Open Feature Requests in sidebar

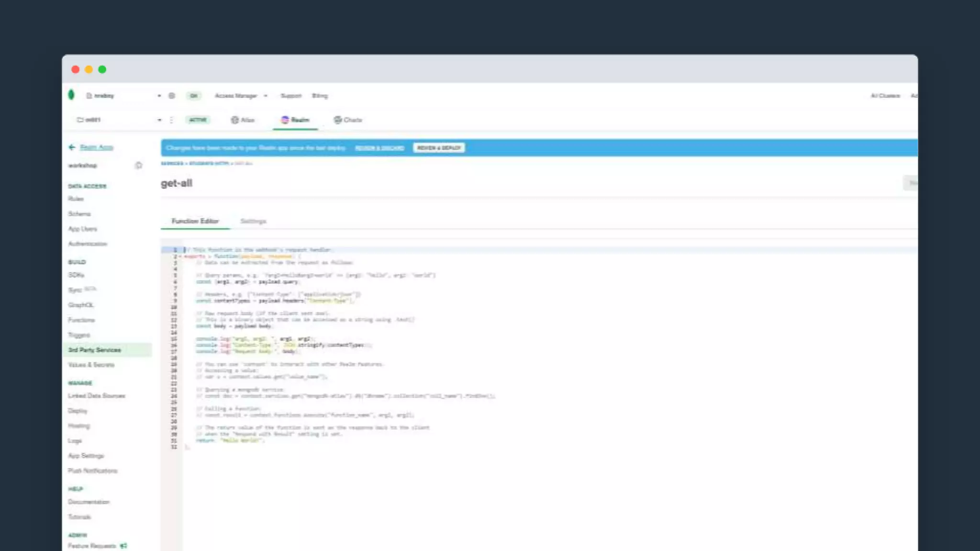click(x=92, y=546)
